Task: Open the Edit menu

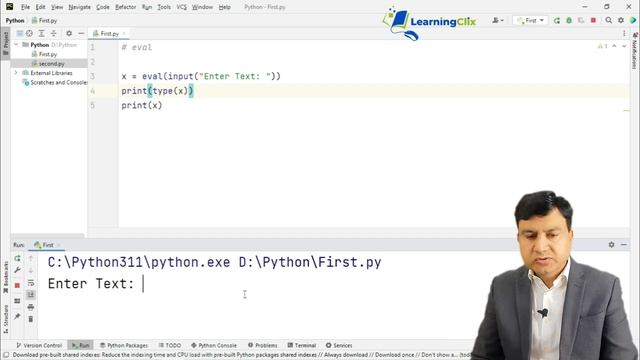Action: coord(40,7)
